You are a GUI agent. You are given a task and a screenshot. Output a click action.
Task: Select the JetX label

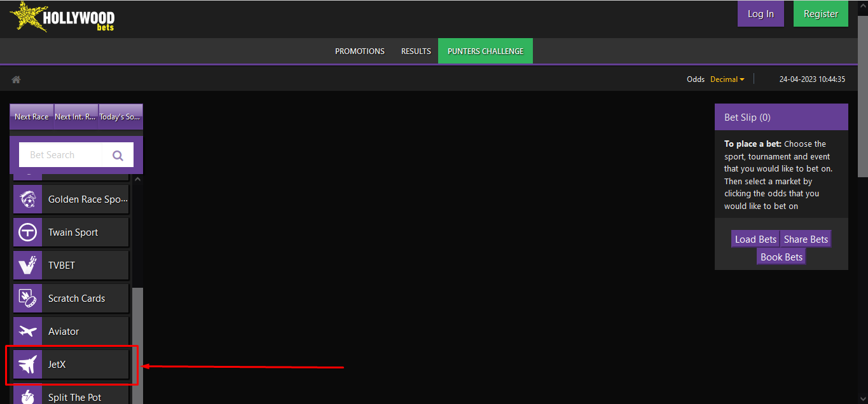click(57, 365)
